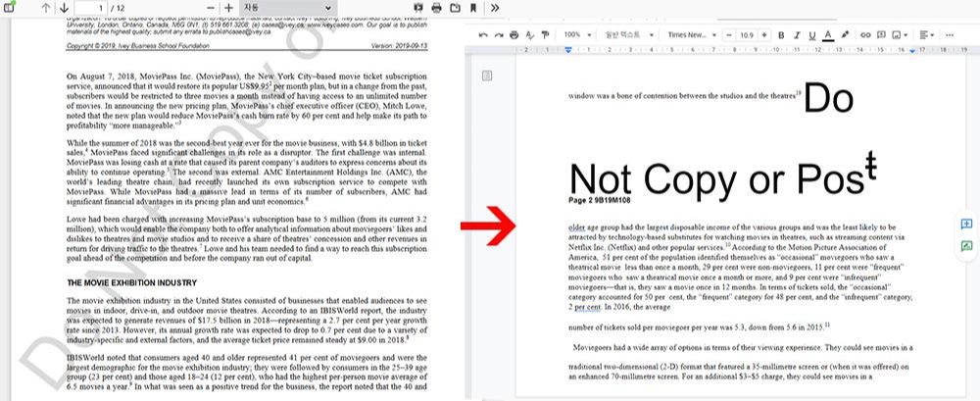Open the document outline icon
980x401 pixels.
487,75
